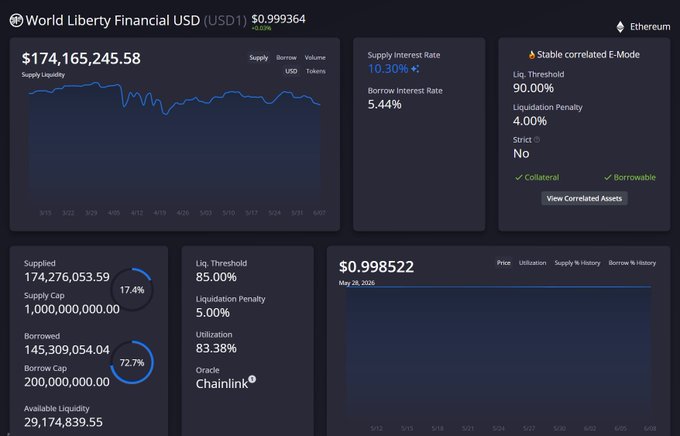Click the 5.00% liquidation penalty value

tap(212, 313)
